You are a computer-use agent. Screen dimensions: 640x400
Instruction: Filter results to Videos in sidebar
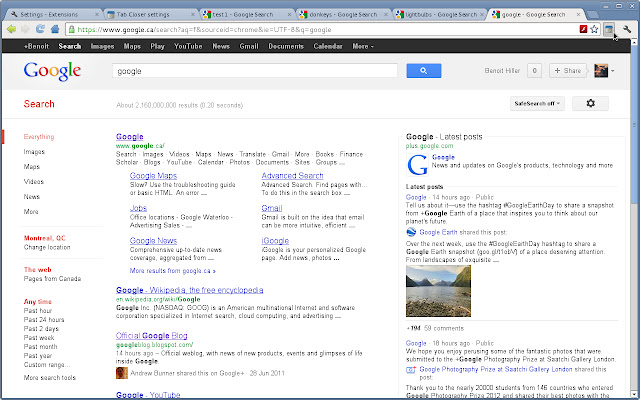click(x=33, y=182)
